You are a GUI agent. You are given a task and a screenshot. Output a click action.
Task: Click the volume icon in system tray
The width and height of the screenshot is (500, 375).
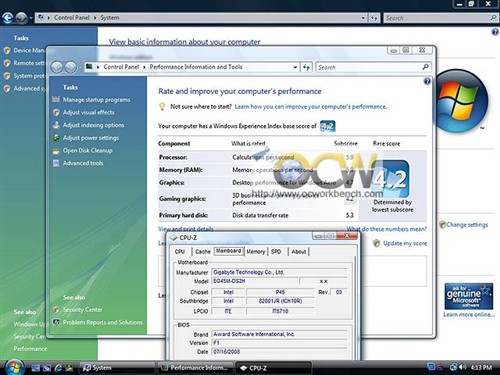point(462,367)
